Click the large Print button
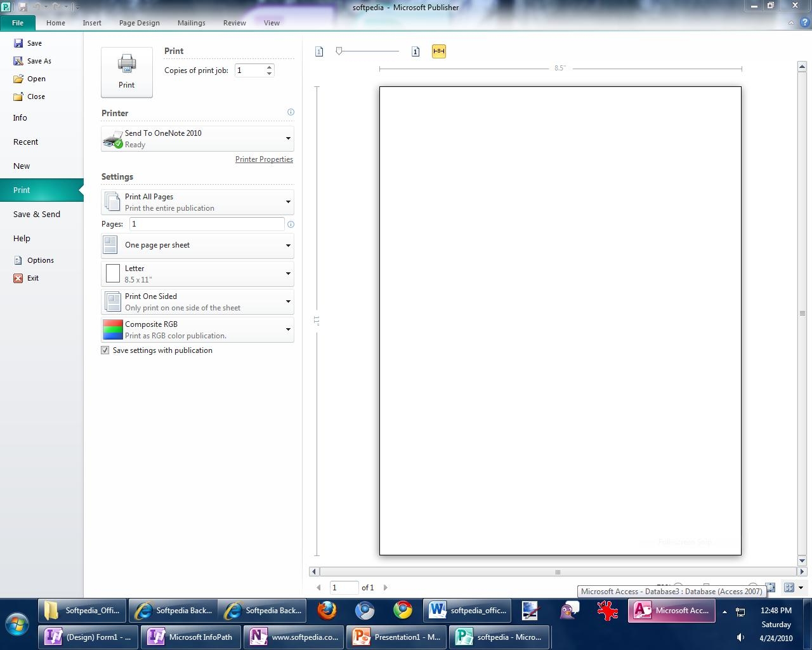Viewport: 812px width, 650px height. (x=126, y=72)
